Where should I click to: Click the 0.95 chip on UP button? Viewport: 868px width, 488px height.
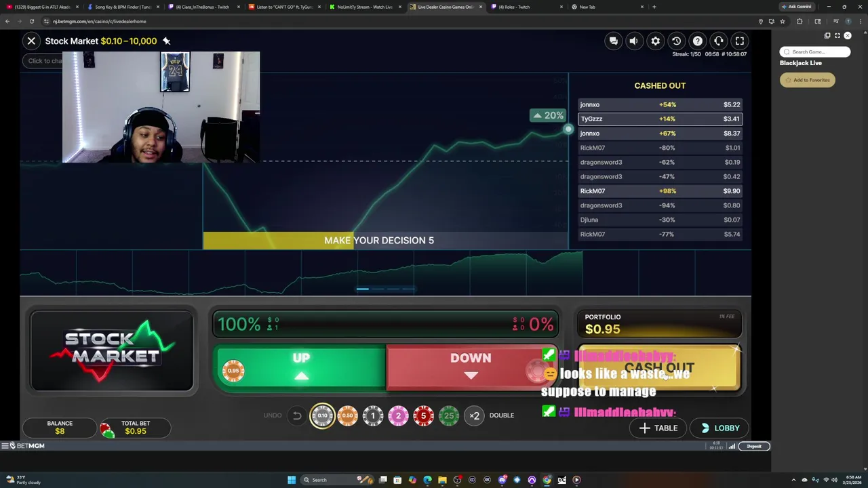(233, 371)
